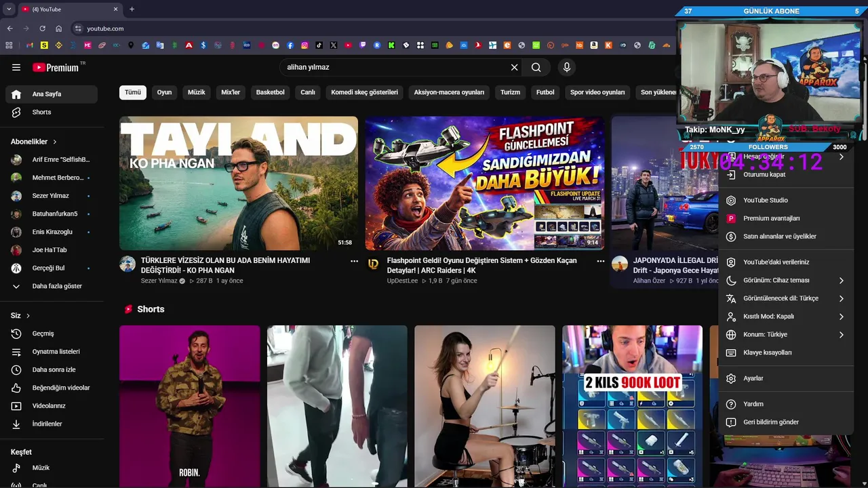Open Joe HaTTab subscription channel
Image resolution: width=868 pixels, height=488 pixels.
52,250
